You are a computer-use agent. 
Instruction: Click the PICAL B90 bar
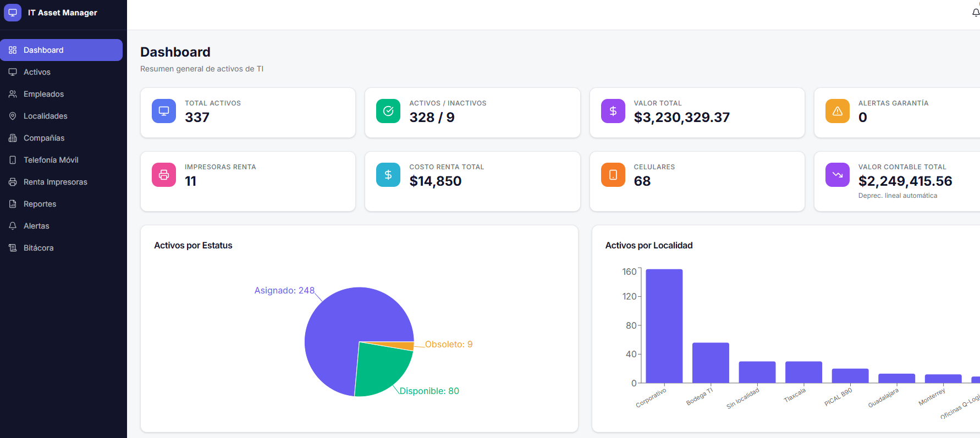850,376
